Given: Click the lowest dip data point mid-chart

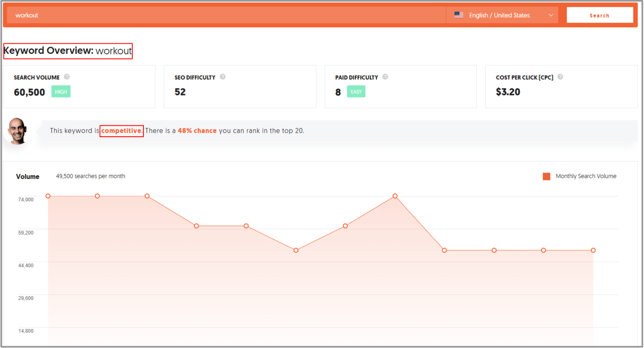Looking at the screenshot, I should [296, 250].
